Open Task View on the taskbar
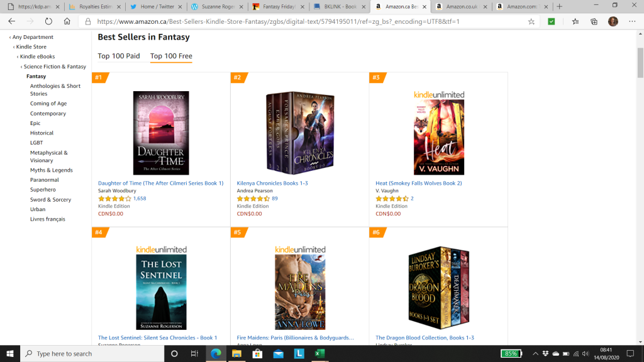 point(195,353)
